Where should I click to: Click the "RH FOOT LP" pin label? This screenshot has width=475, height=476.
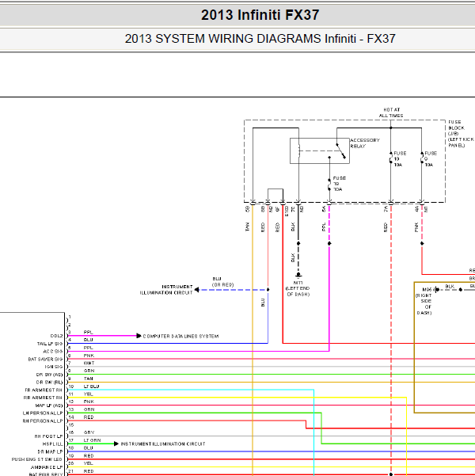click(48, 436)
